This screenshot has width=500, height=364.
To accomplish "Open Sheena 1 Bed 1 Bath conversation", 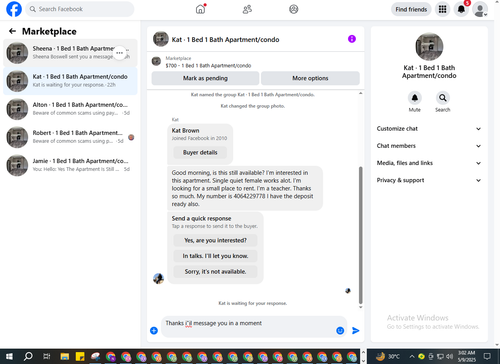I will 70,53.
